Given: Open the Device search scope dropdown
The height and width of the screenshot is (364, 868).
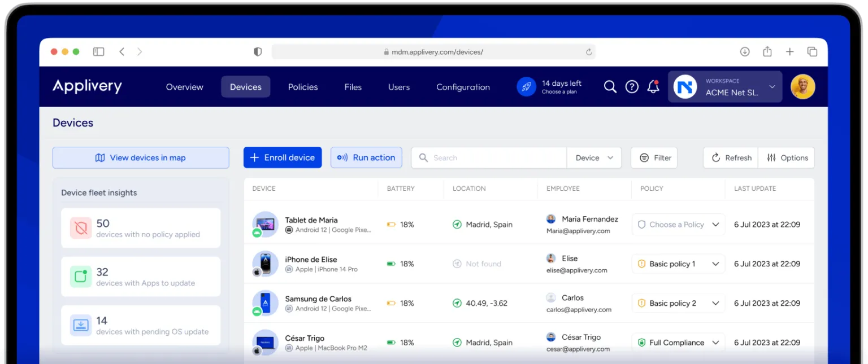Looking at the screenshot, I should 594,158.
